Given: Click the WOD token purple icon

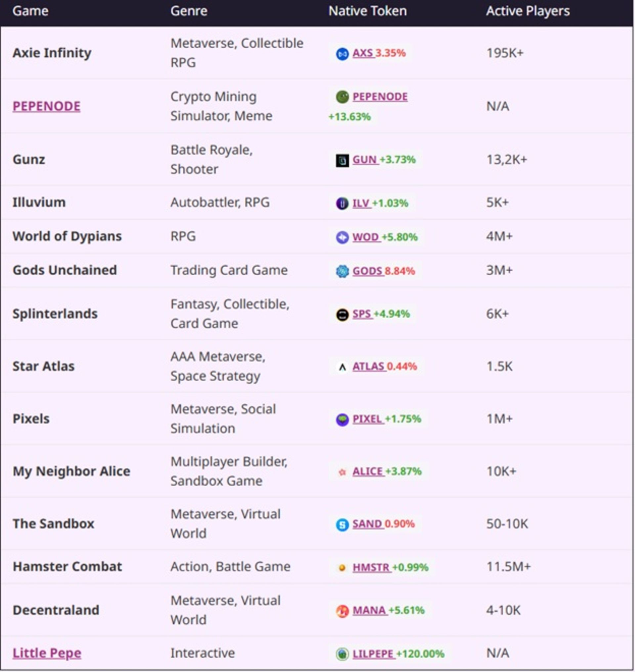Looking at the screenshot, I should coord(342,238).
